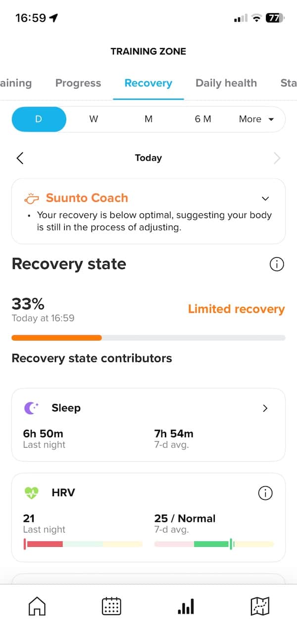The width and height of the screenshot is (297, 644).
Task: Open the calendar icon in bottom bar
Action: (x=111, y=606)
